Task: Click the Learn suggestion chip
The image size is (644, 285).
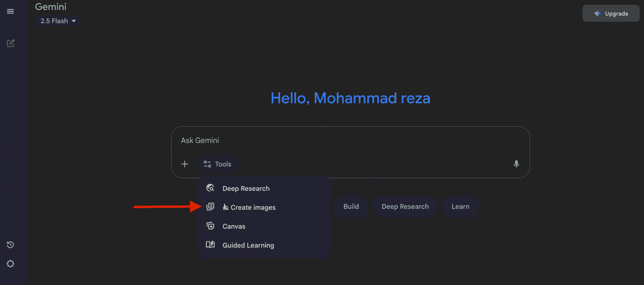Action: coord(460,206)
